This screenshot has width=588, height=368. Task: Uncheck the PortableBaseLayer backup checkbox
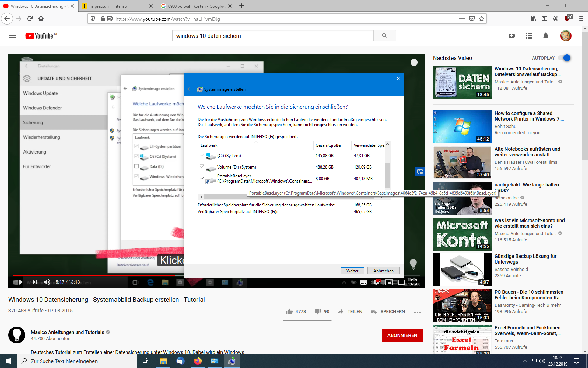(202, 178)
